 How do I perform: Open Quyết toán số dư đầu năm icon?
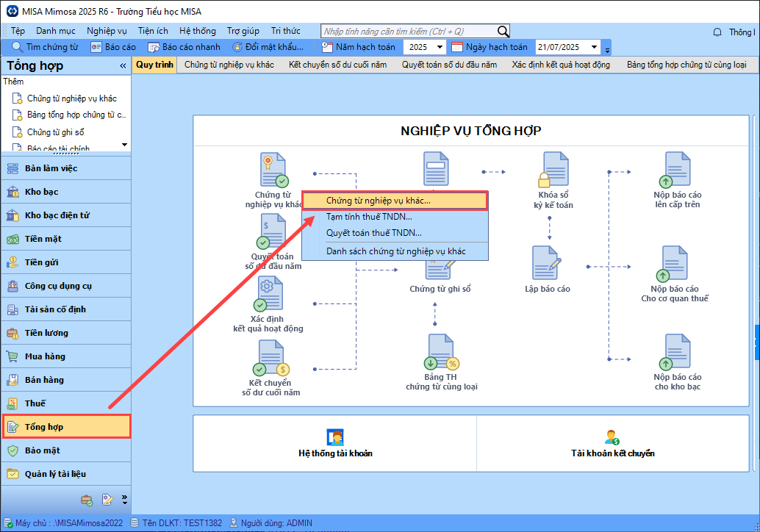271,231
